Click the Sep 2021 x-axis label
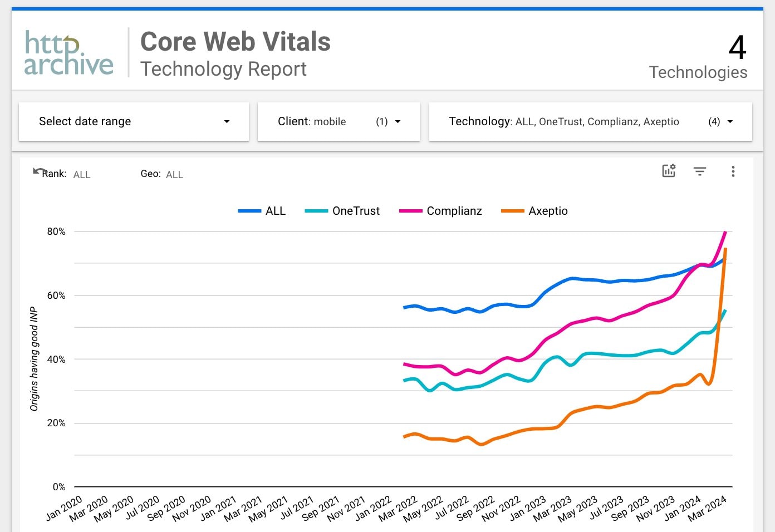 (321, 508)
